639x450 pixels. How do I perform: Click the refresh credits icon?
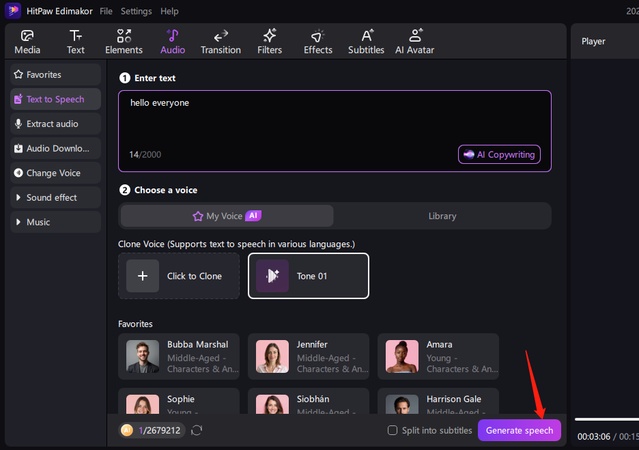coord(197,430)
